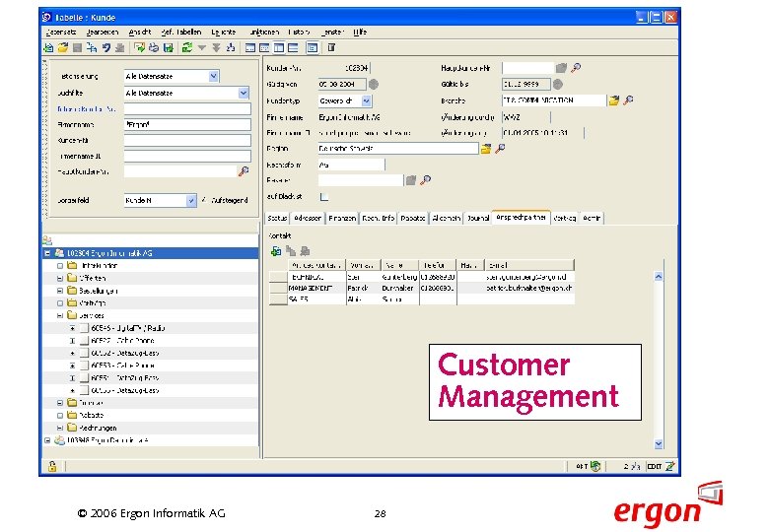
Task: Click the calendar button beside Gültig von
Action: (x=374, y=85)
